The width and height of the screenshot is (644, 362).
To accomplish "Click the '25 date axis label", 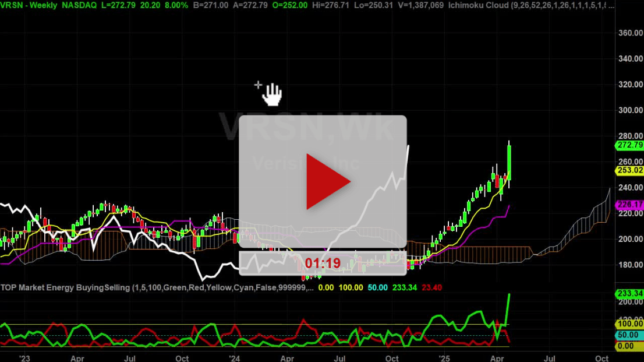I will tap(444, 359).
